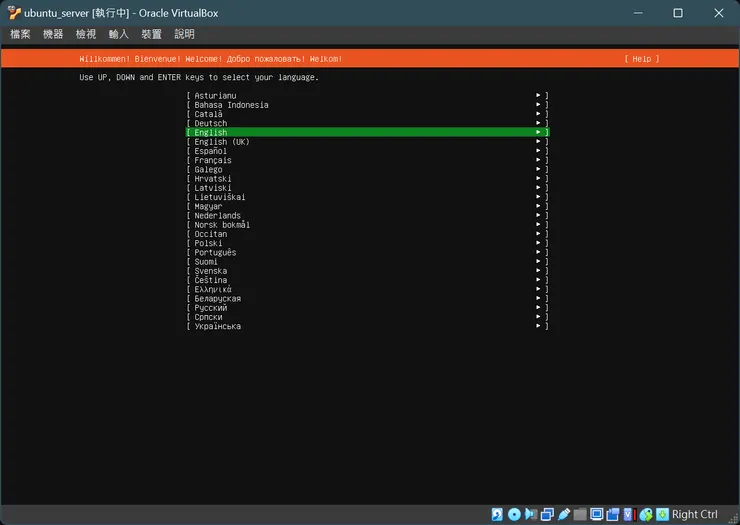
Task: Click the shared folders status icon
Action: pyautogui.click(x=580, y=514)
